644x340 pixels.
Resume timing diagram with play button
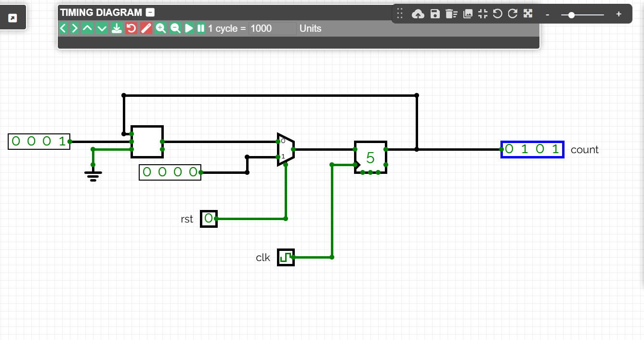point(189,28)
